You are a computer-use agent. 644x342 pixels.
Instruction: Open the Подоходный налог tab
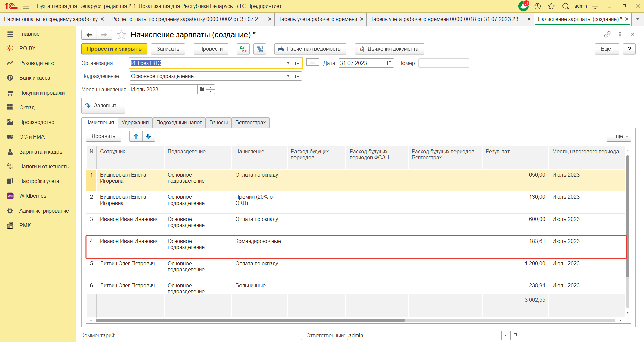(179, 123)
